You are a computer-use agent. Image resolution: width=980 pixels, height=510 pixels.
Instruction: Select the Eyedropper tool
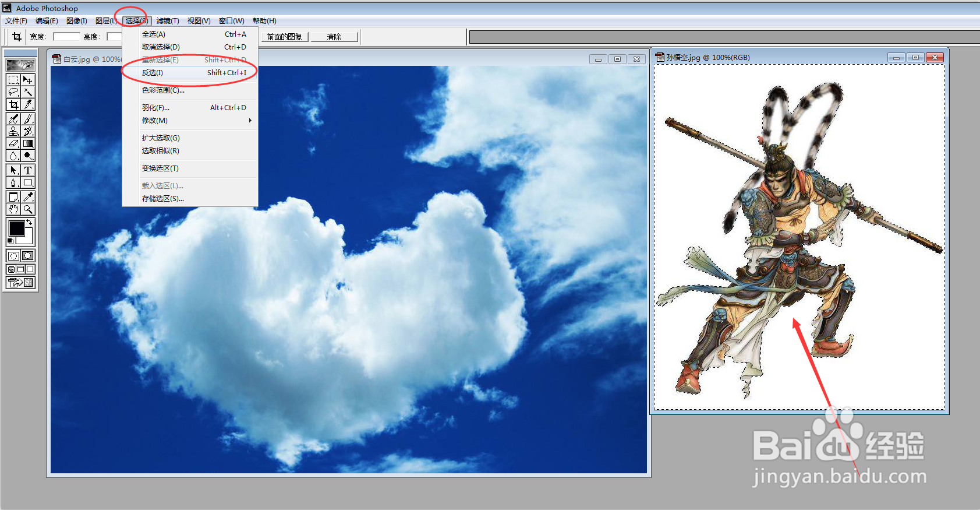click(27, 197)
